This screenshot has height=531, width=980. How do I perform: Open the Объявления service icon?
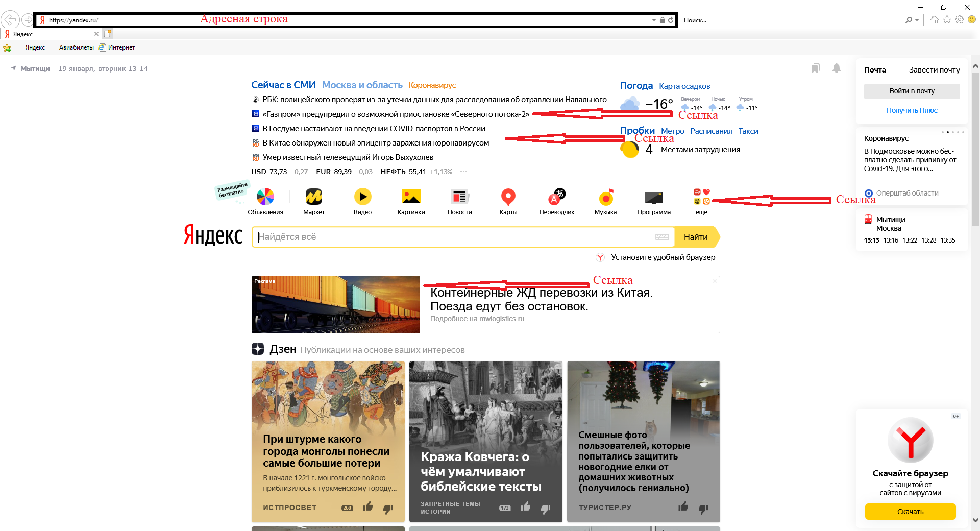tap(265, 197)
